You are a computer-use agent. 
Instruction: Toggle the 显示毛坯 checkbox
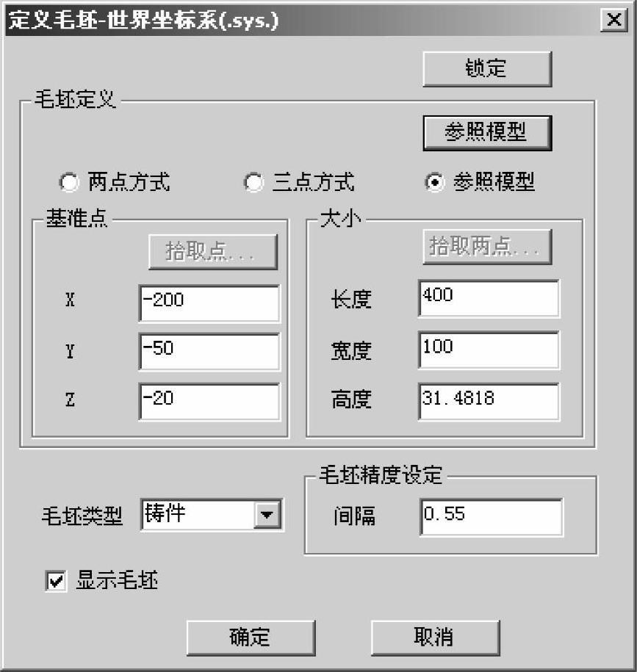(x=56, y=581)
